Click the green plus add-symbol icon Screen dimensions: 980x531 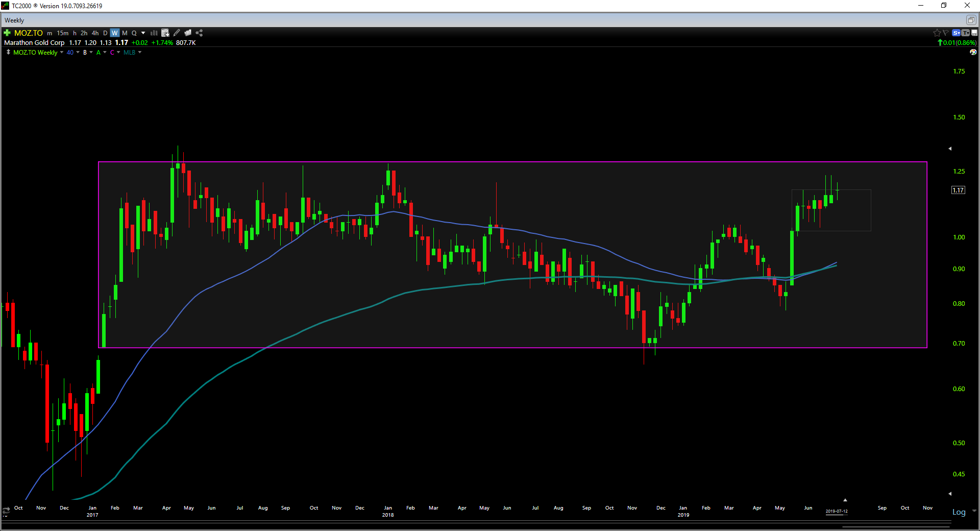click(x=7, y=33)
